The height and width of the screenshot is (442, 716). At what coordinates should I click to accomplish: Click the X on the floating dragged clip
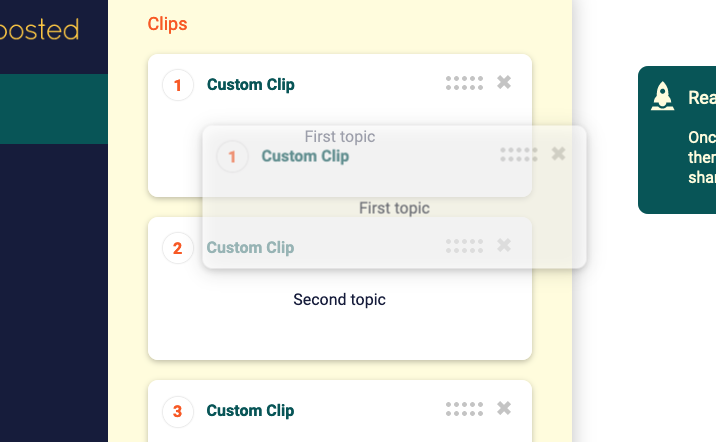point(558,153)
